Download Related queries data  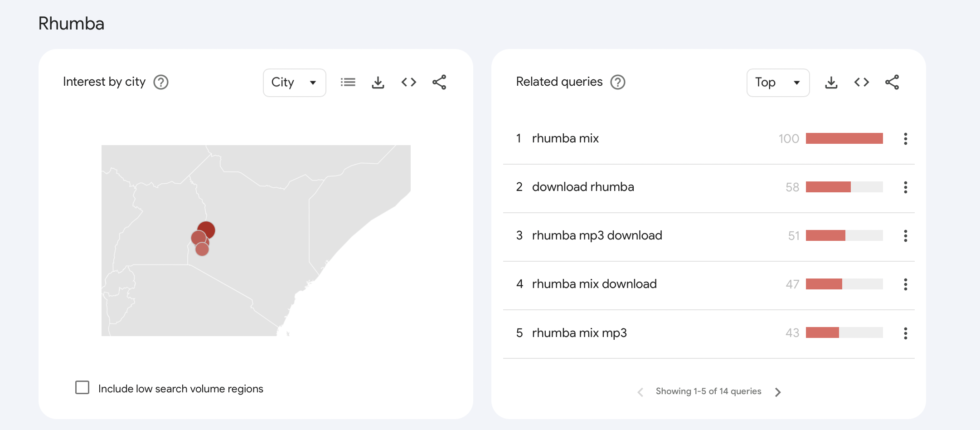831,82
